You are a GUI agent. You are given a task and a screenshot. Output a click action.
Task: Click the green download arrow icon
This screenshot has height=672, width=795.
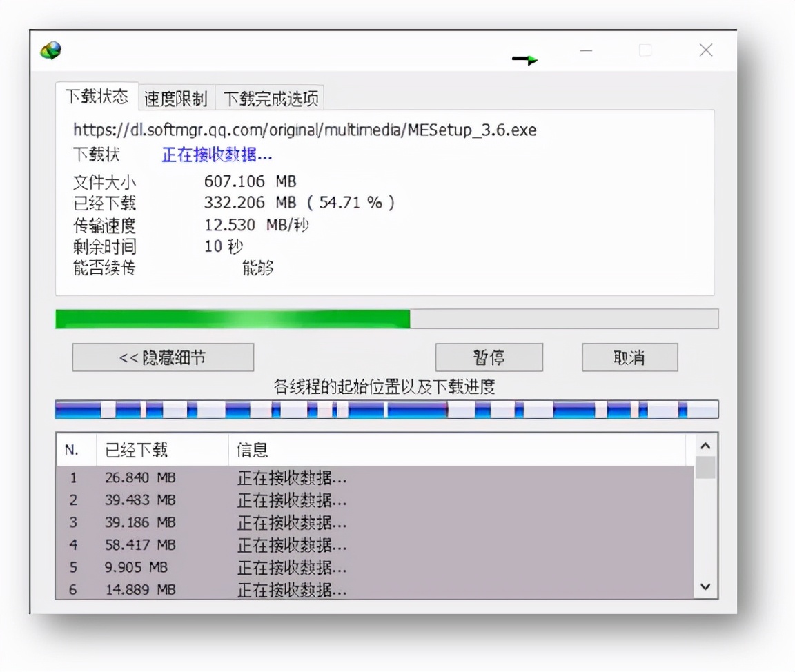click(524, 60)
